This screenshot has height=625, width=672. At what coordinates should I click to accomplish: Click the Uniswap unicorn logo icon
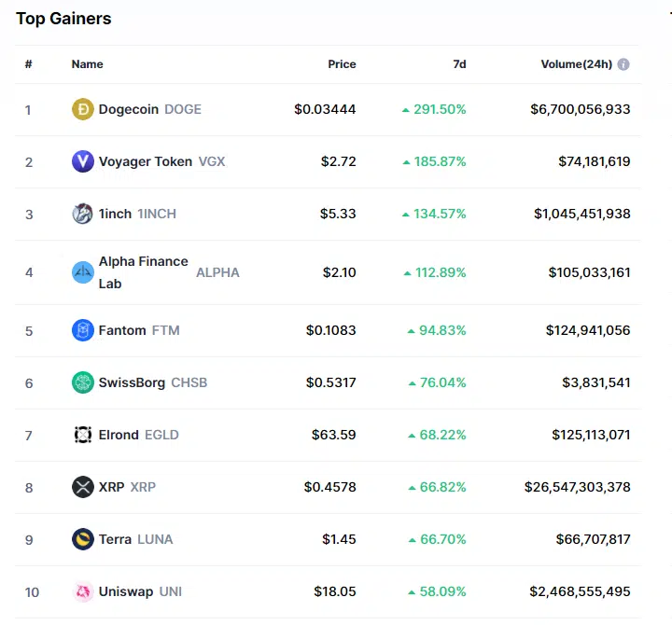83,591
